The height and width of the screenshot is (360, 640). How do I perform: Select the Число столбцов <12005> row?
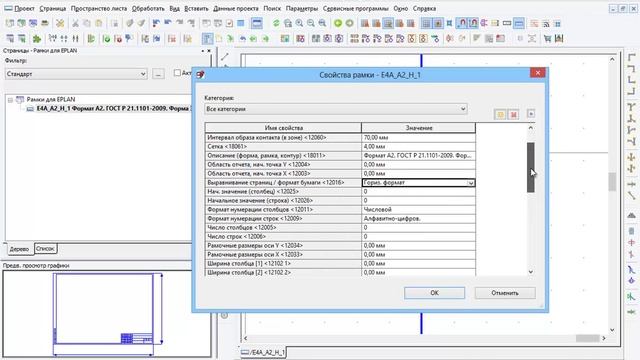coord(340,227)
